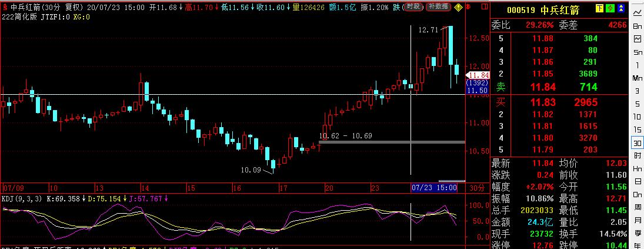Click the red S icon before stock title
Screen dimensions: 644x249
point(5,8)
